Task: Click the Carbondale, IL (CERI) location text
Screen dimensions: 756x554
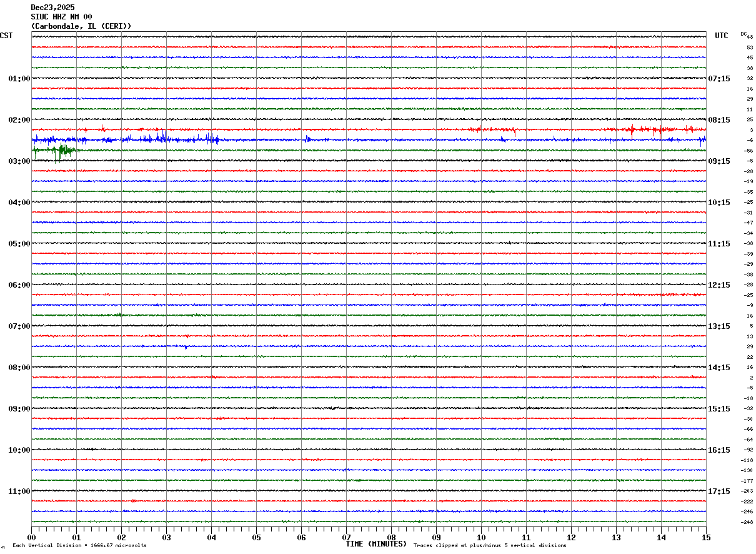Action: [x=81, y=26]
